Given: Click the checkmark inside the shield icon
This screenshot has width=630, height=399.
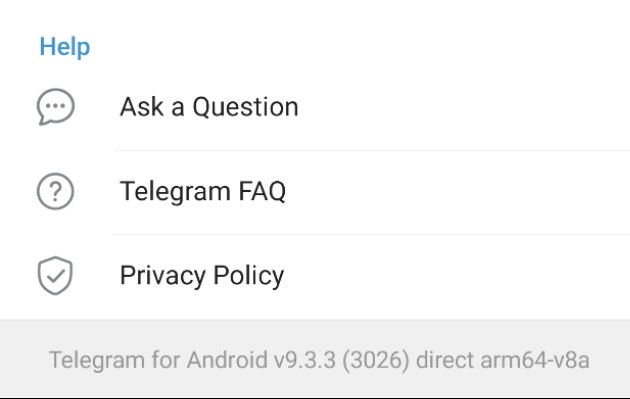Looking at the screenshot, I should pos(55,276).
